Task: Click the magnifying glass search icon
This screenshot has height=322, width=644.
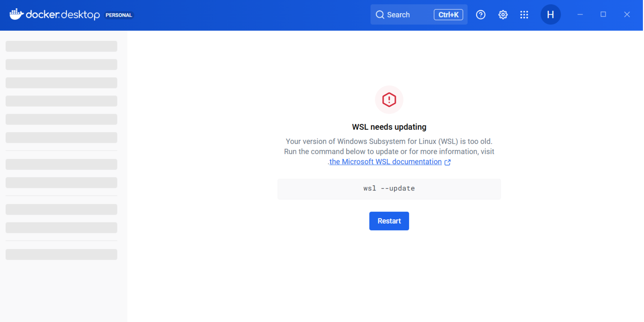Action: [380, 15]
